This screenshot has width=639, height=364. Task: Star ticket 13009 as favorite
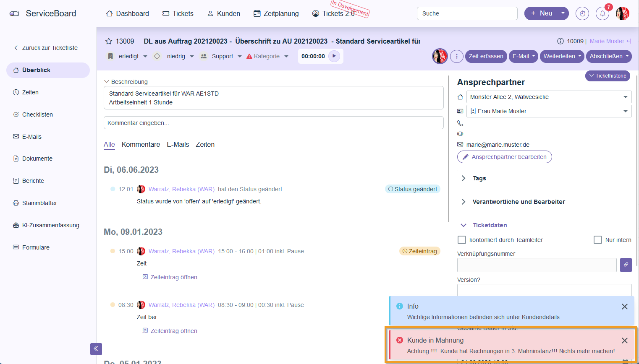(109, 41)
